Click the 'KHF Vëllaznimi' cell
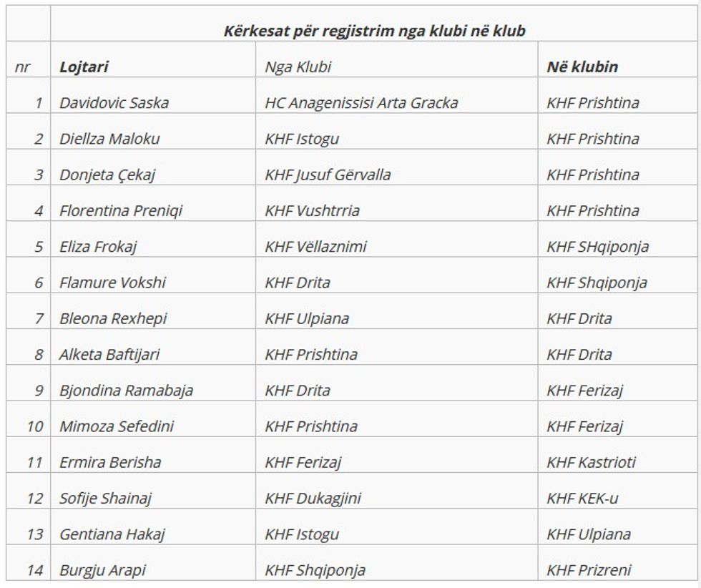This screenshot has height=588, width=701. [315, 247]
